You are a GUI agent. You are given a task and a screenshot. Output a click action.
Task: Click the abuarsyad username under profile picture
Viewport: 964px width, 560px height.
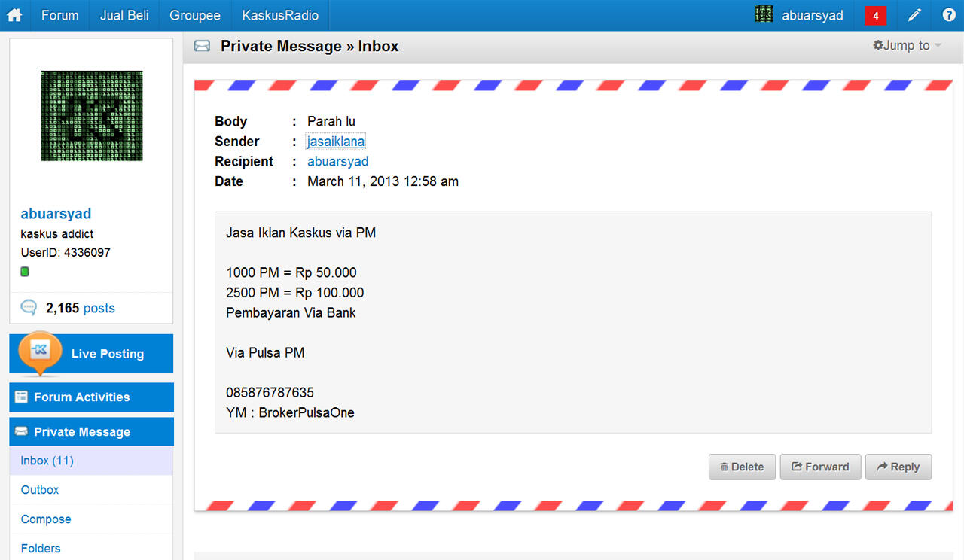(56, 214)
